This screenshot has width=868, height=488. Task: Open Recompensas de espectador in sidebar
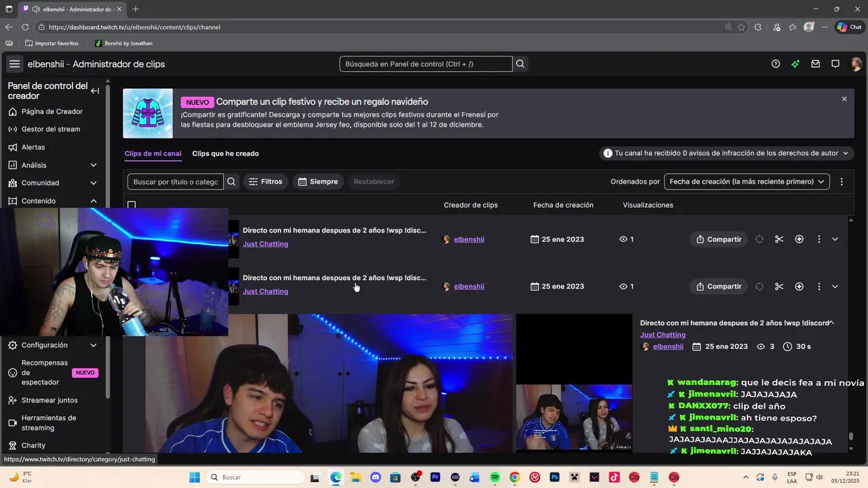coord(54,373)
